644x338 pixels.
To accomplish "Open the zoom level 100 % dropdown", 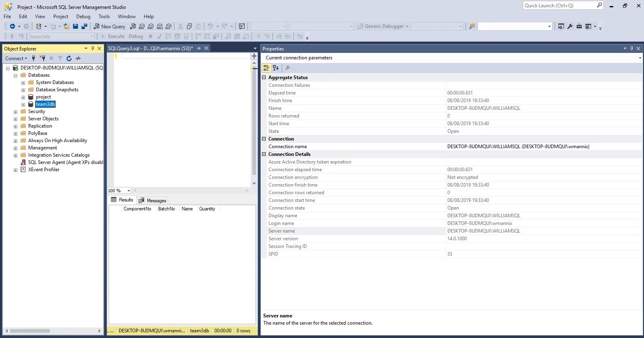I will coord(128,191).
